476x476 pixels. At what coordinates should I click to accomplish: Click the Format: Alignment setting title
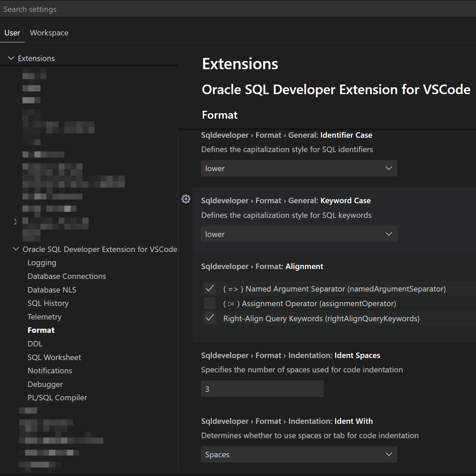click(x=262, y=266)
